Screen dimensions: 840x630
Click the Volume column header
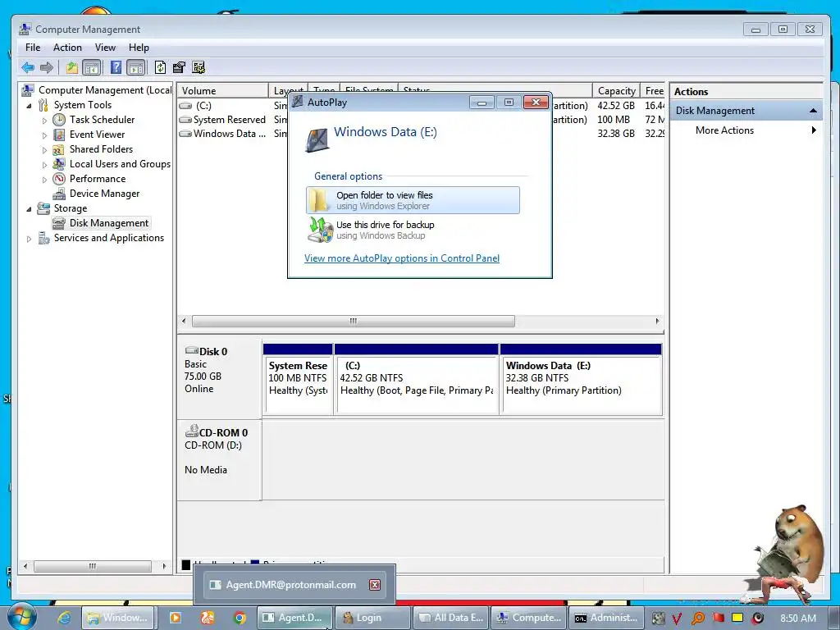pos(223,90)
